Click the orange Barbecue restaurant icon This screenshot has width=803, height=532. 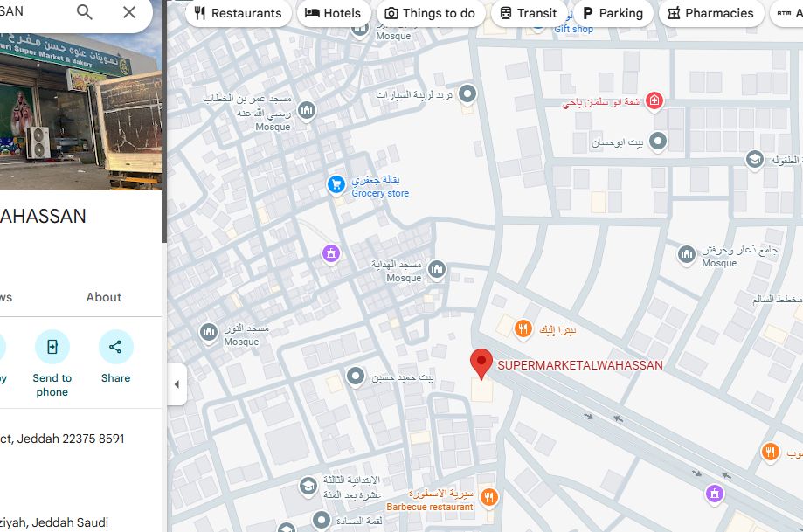488,497
